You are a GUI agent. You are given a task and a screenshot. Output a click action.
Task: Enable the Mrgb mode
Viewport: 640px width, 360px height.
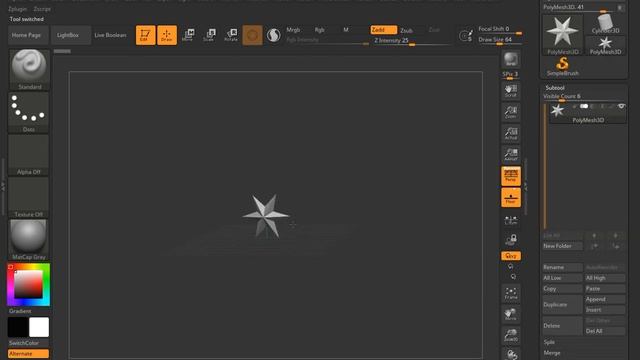293,30
